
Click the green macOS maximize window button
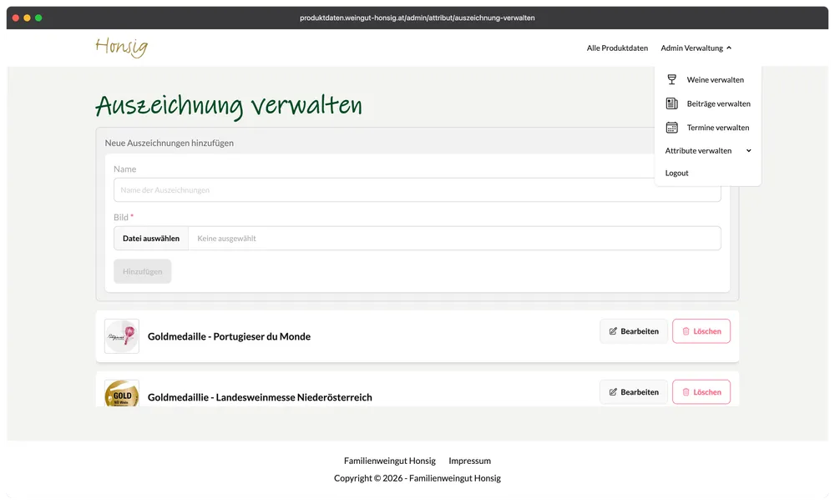[x=38, y=18]
